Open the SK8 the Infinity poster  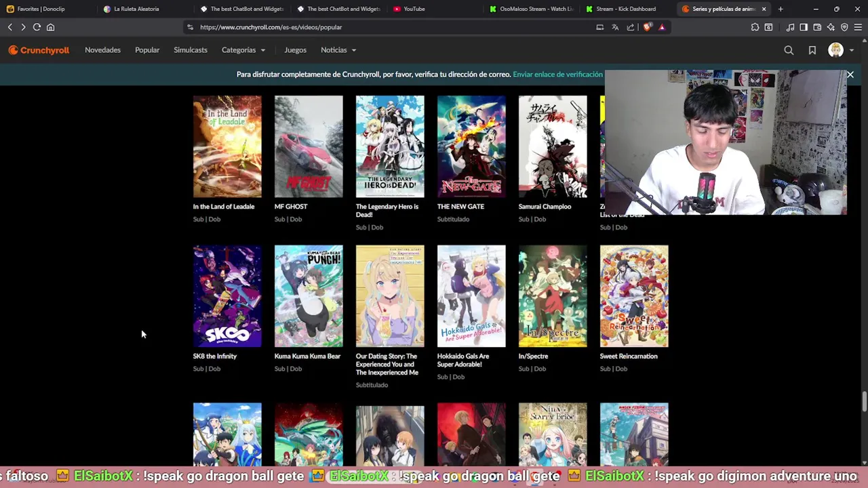pyautogui.click(x=227, y=296)
